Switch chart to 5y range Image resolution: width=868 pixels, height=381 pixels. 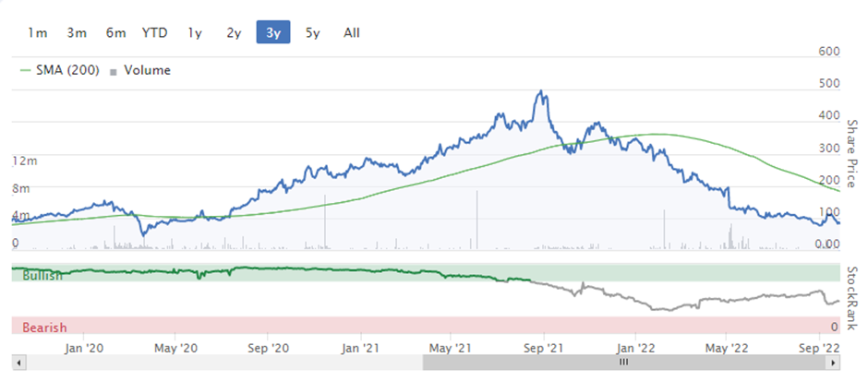tap(312, 32)
